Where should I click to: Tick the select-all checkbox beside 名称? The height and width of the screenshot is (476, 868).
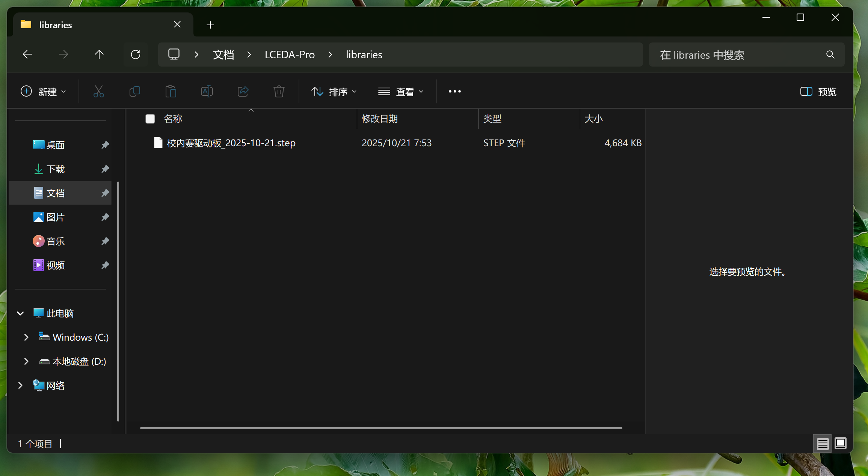(150, 119)
